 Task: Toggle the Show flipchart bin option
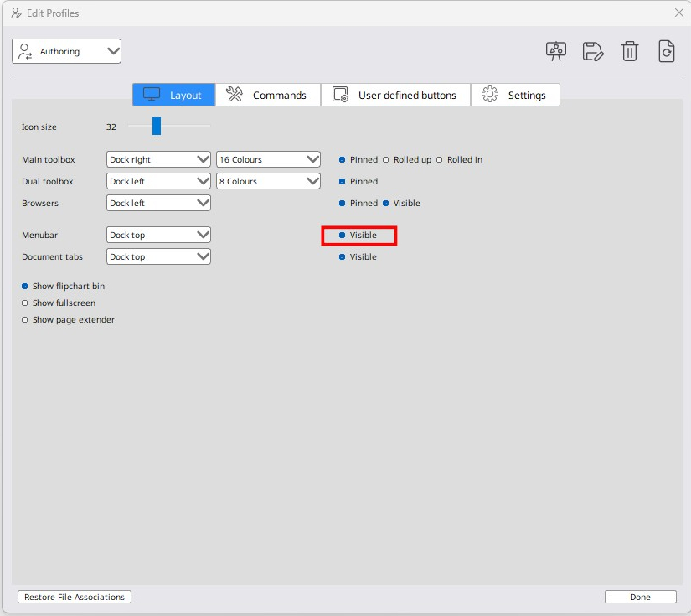25,287
